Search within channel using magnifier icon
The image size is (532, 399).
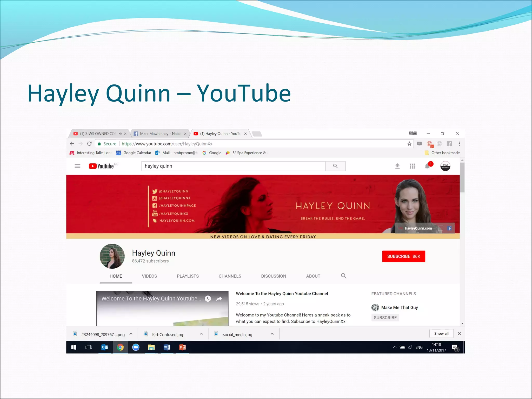coord(344,276)
